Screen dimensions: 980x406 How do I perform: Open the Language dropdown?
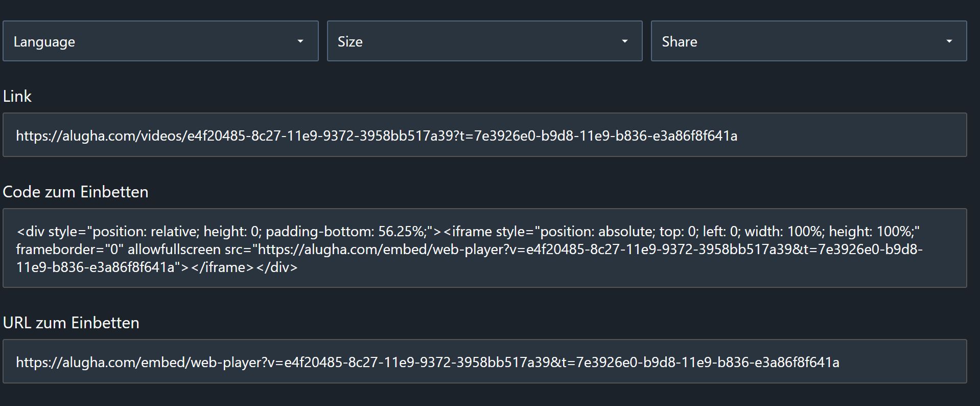pos(160,41)
